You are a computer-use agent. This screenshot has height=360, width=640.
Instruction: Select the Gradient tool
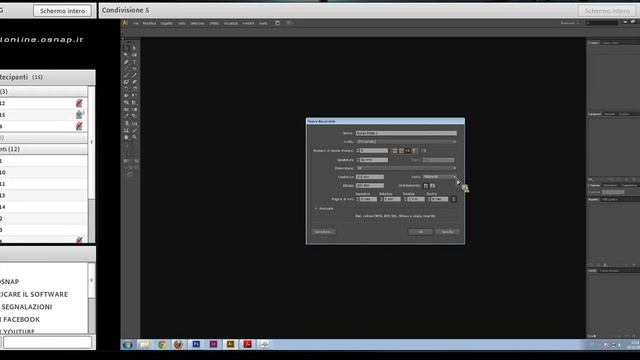134,109
